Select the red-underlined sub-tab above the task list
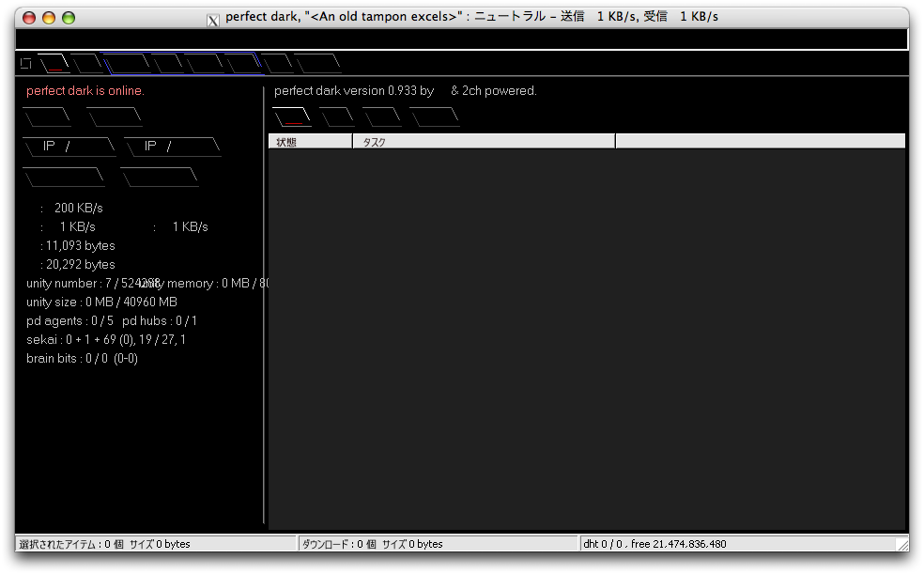The image size is (924, 574). coord(292,116)
